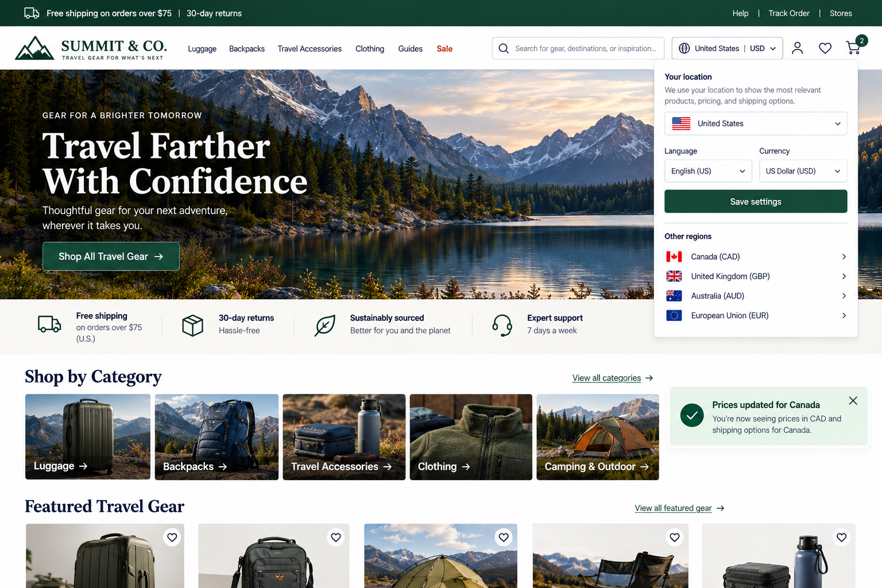This screenshot has height=588, width=882.
Task: Open the English (US) language dropdown
Action: [x=708, y=171]
